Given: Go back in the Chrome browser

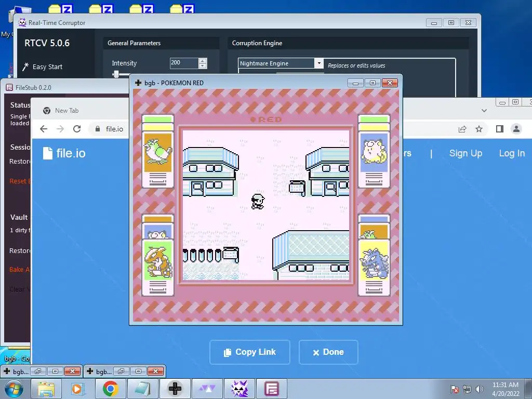Looking at the screenshot, I should pos(44,129).
